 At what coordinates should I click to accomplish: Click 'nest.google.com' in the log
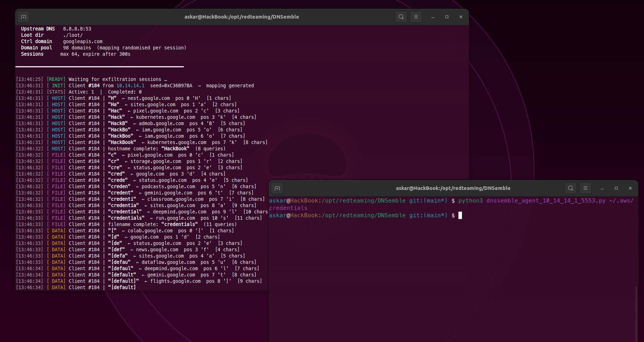149,98
